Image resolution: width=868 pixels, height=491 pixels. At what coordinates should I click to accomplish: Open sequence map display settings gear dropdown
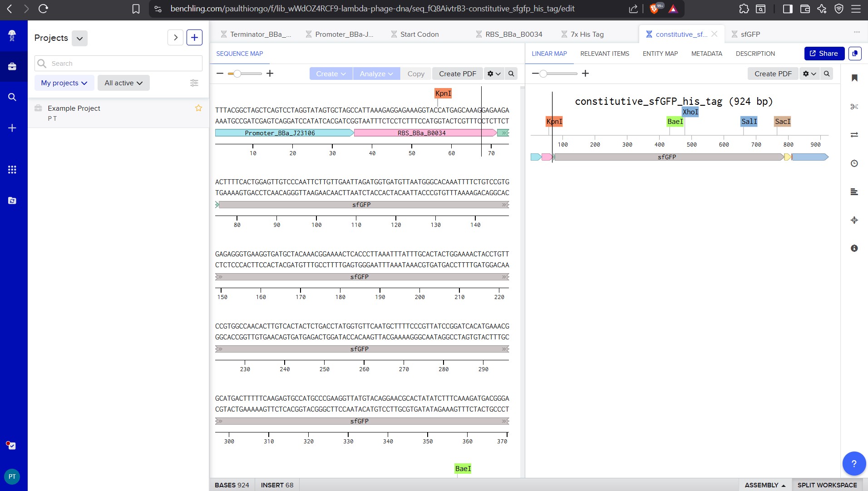(493, 74)
